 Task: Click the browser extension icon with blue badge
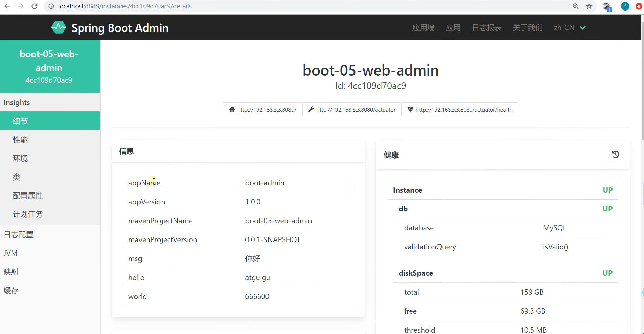coord(607,7)
